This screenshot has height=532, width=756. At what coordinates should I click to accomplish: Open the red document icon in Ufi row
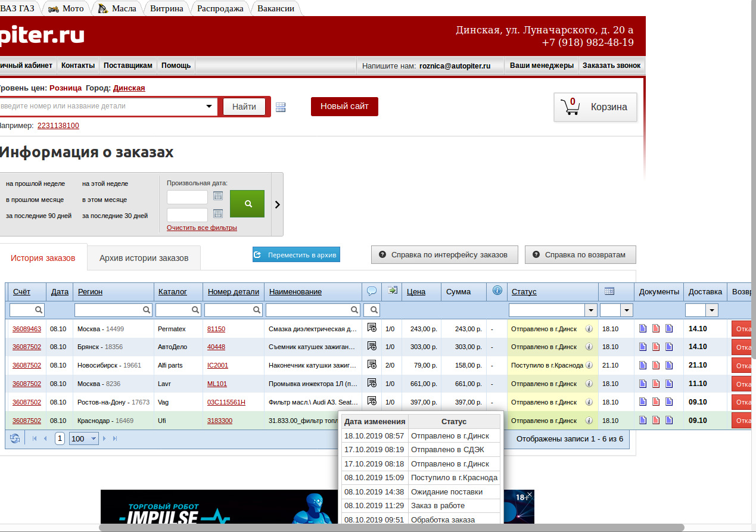click(x=656, y=421)
